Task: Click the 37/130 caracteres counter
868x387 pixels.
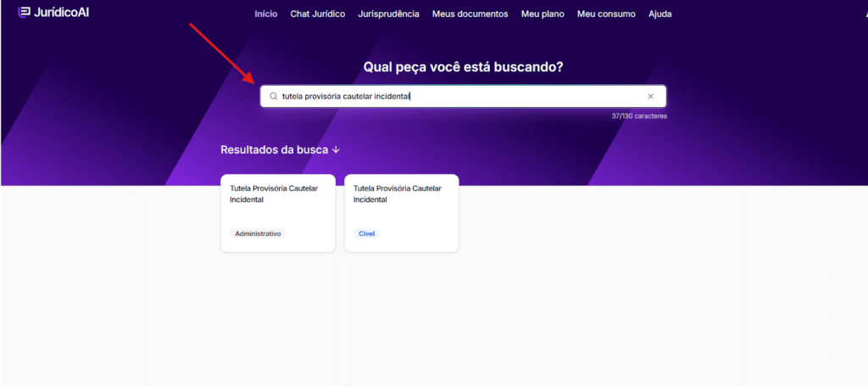Action: pyautogui.click(x=638, y=116)
